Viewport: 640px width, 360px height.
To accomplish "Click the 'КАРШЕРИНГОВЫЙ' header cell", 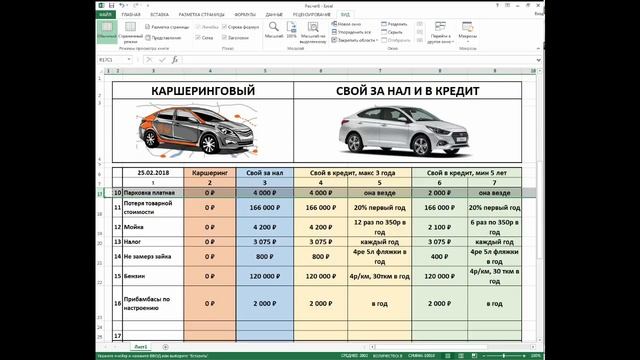I will tap(203, 91).
